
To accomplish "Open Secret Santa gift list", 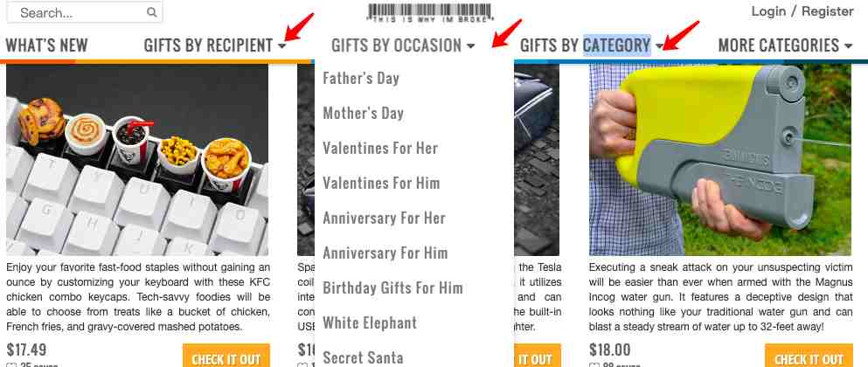I will [x=363, y=357].
